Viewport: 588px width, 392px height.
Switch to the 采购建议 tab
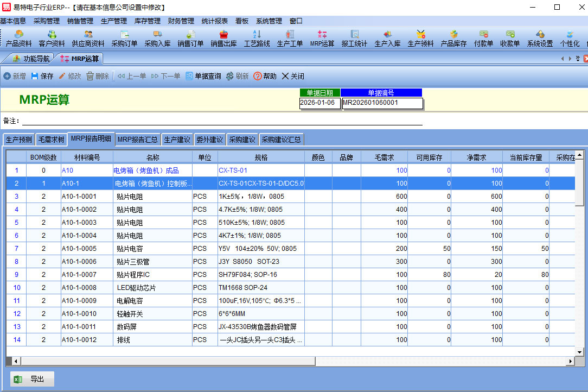[x=242, y=140]
